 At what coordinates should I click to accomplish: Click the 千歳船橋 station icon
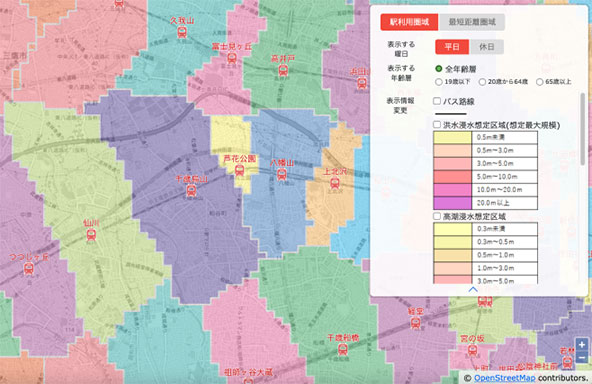342,349
